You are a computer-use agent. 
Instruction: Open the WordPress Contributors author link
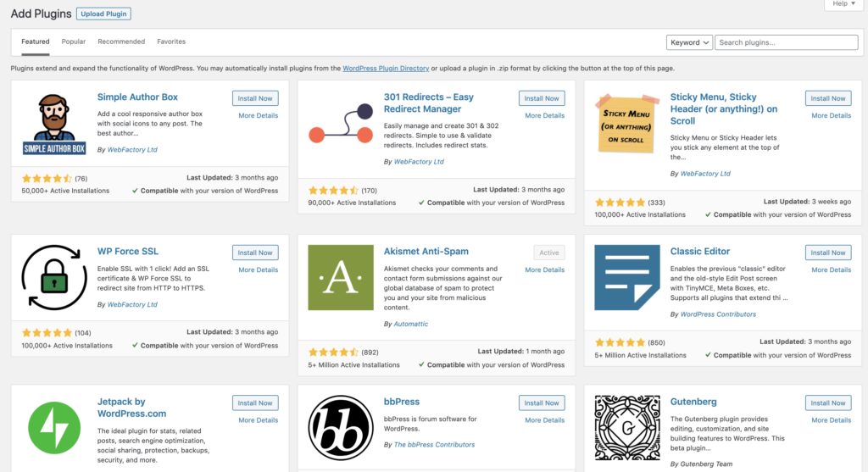tap(718, 314)
